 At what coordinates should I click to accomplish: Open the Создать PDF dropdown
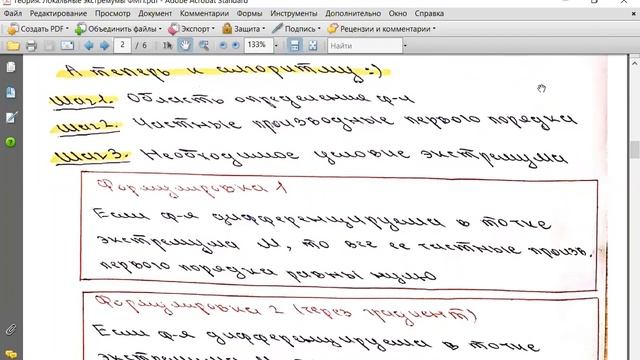(38, 29)
